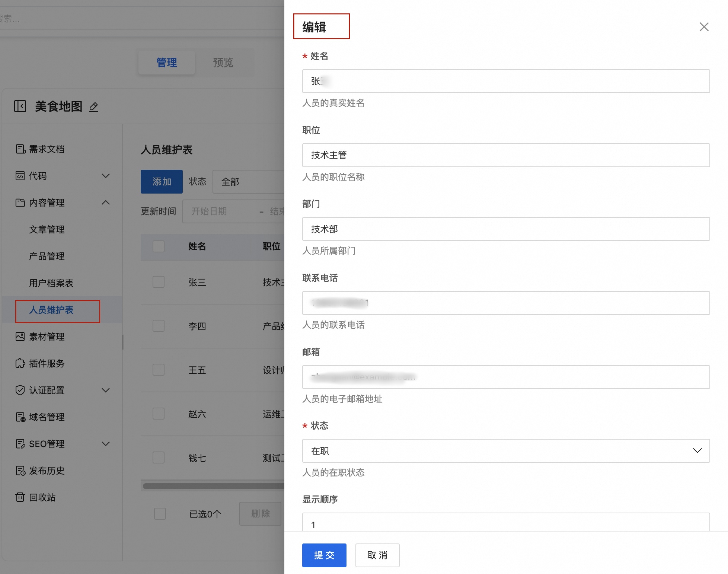
Task: Open the 发布历史 sidebar icon
Action: pyautogui.click(x=20, y=471)
